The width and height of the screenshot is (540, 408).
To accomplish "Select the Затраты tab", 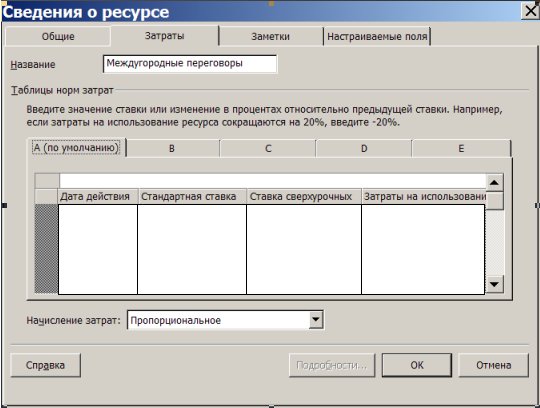I will (x=165, y=36).
